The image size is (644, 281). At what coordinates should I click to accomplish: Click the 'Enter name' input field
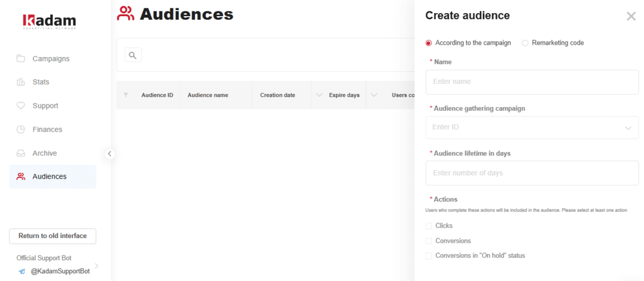tap(531, 82)
